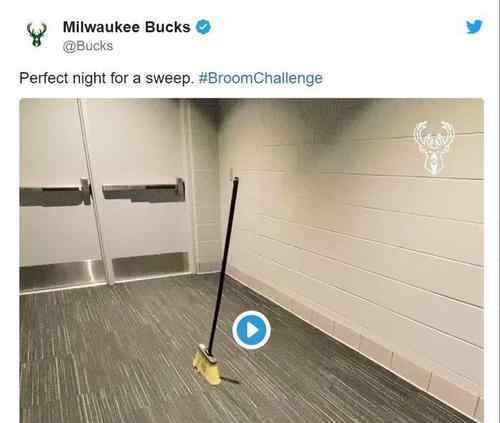
Task: Open the @Bucks handle link
Action: (x=88, y=46)
